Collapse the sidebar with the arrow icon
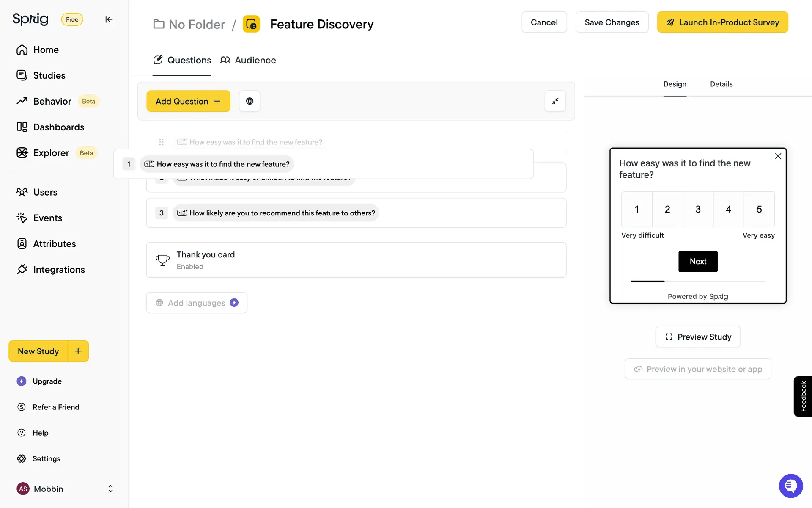 pyautogui.click(x=109, y=19)
